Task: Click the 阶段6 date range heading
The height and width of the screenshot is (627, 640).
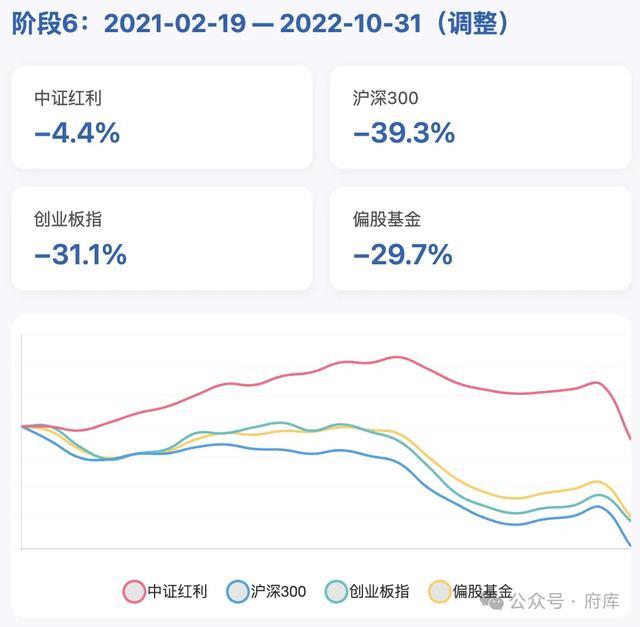Action: (x=260, y=23)
